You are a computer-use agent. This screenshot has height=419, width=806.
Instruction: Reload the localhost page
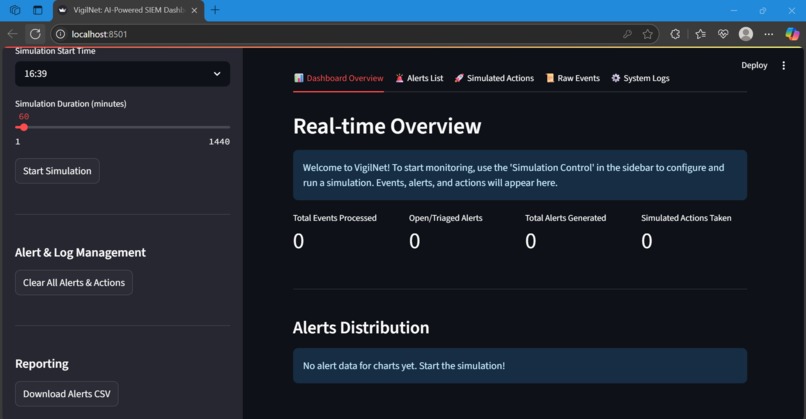click(x=35, y=34)
